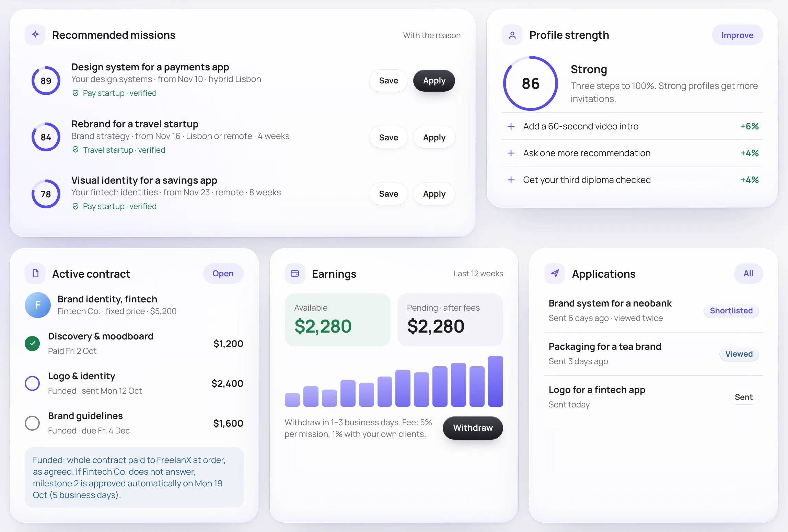Click the document icon beside Active contract
The image size is (788, 532).
point(35,274)
